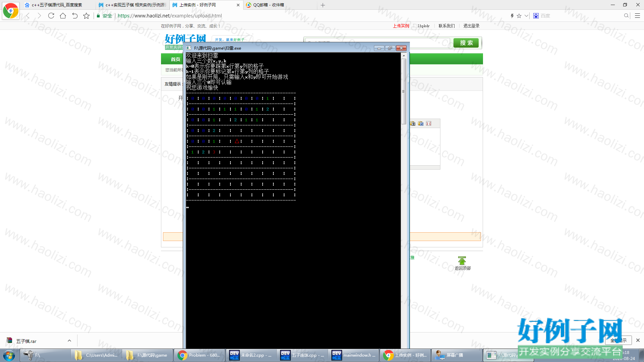Expand the 五子棋.rar download options chevron
Screen dimensions: 644x362
click(69, 341)
